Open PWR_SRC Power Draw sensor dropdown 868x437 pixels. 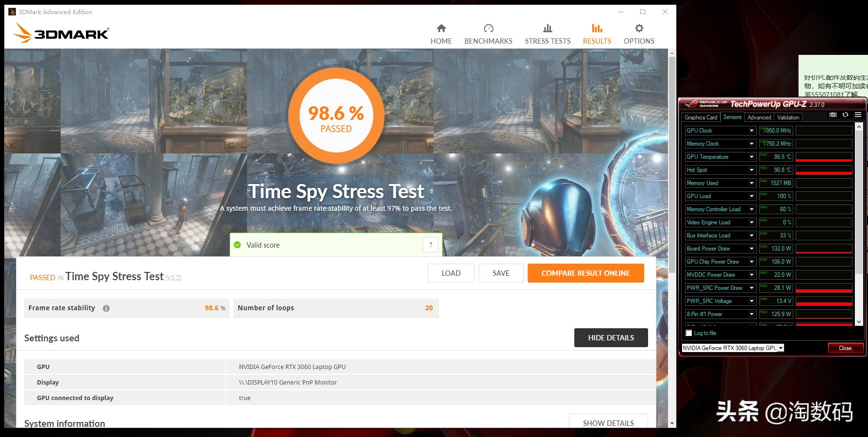tap(751, 288)
